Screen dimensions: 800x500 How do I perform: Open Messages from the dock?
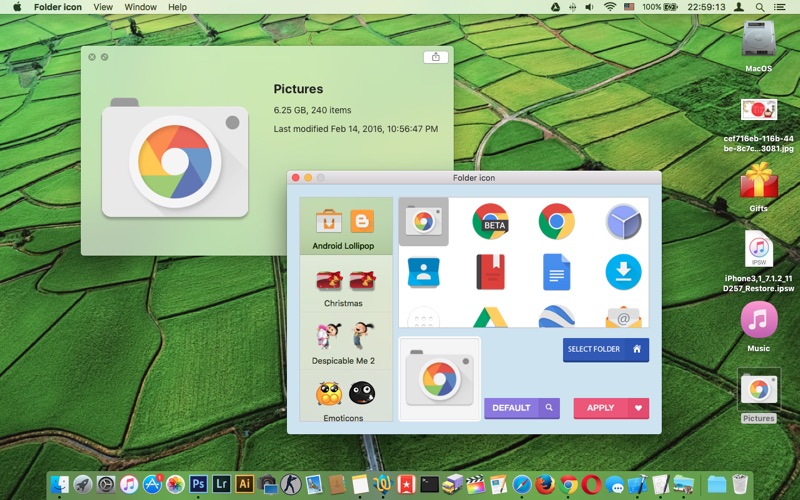614,485
